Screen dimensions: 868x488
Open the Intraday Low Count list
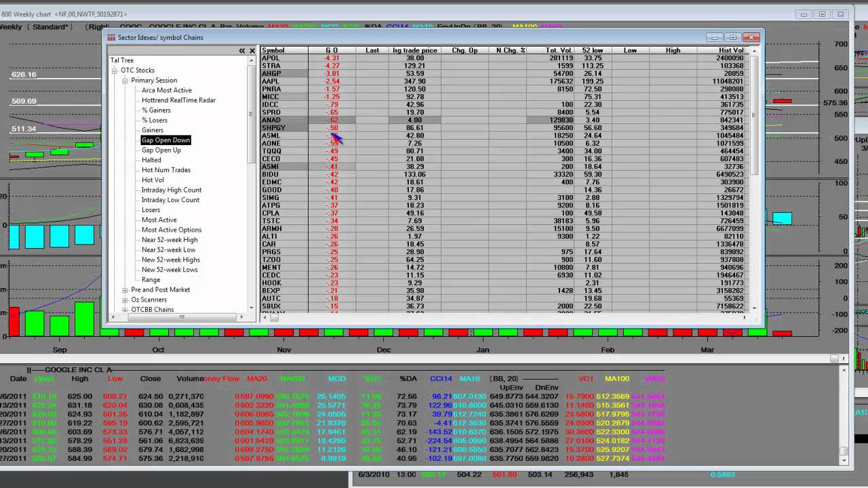pyautogui.click(x=170, y=200)
